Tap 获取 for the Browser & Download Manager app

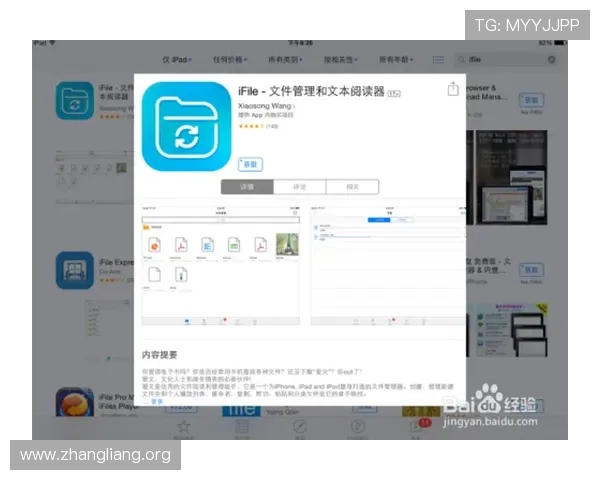(532, 100)
